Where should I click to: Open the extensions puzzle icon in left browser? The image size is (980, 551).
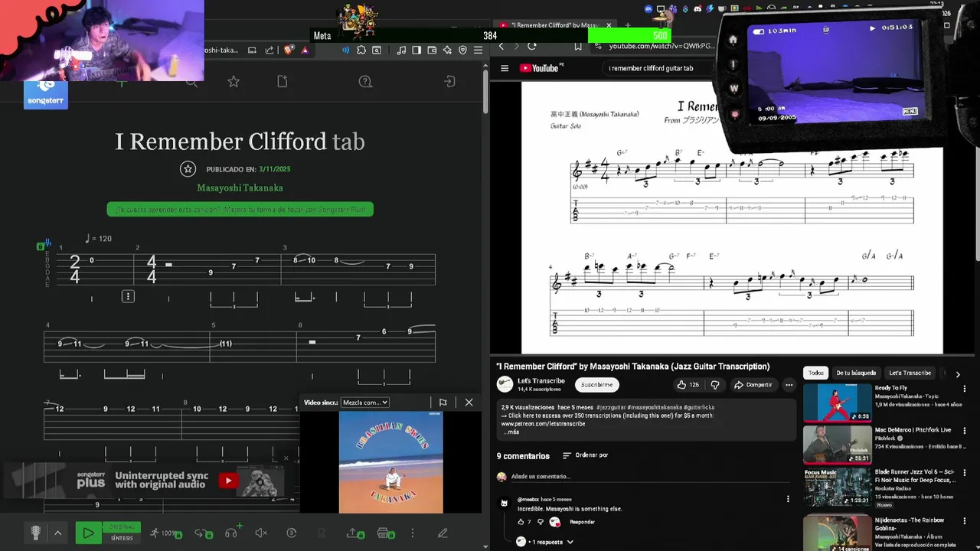pyautogui.click(x=361, y=50)
